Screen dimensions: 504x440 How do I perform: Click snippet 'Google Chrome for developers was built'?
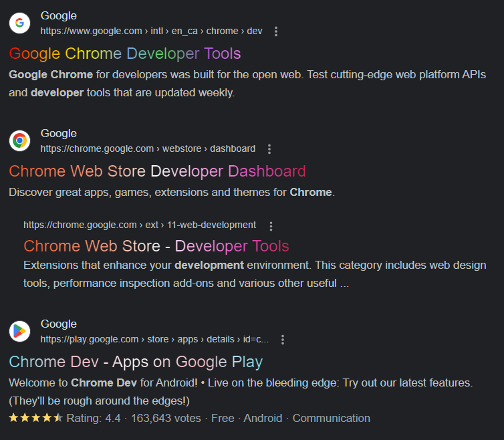(x=247, y=84)
